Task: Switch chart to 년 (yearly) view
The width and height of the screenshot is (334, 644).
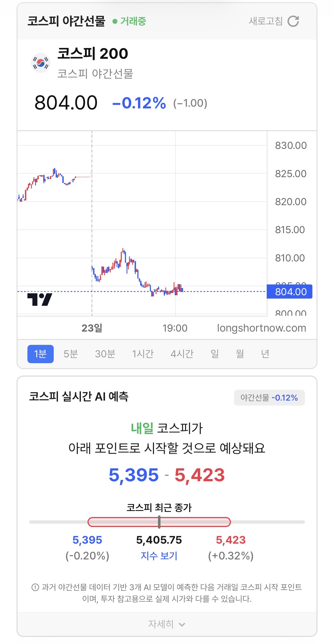Action: [x=265, y=354]
